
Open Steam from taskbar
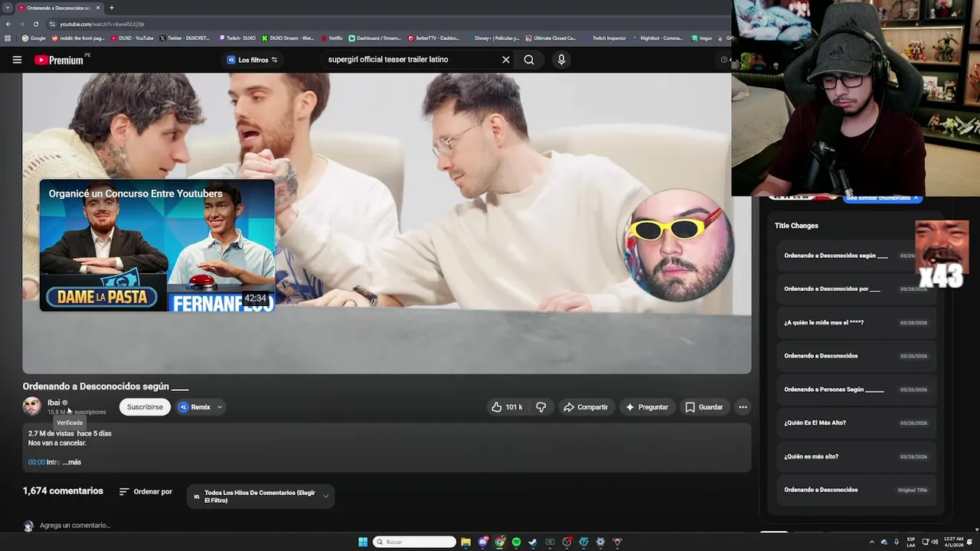(x=534, y=542)
